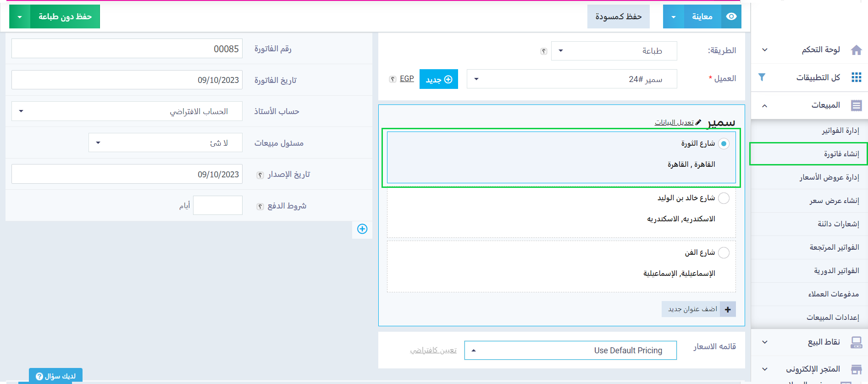Select the شارع الفن address radio button
The width and height of the screenshot is (868, 384).
click(724, 253)
